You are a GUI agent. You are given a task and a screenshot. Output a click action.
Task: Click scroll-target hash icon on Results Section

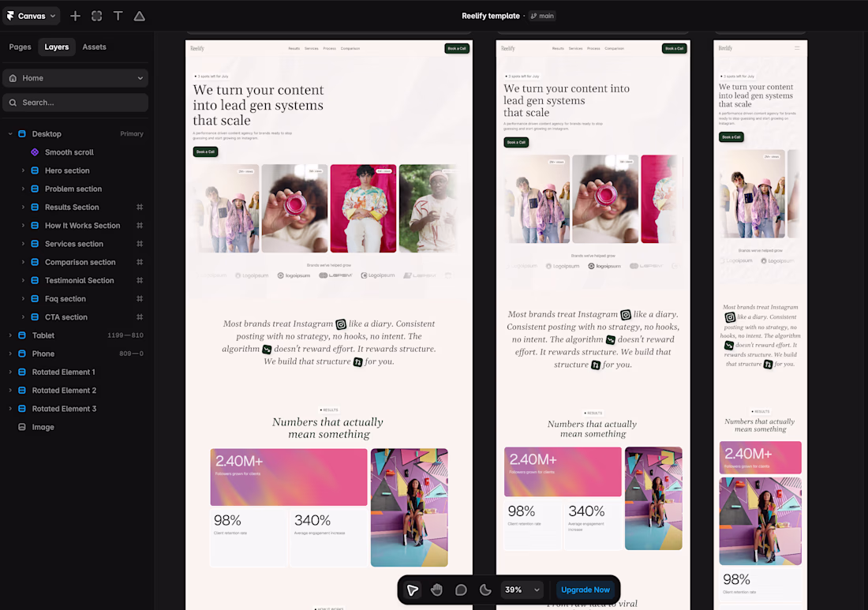(140, 207)
